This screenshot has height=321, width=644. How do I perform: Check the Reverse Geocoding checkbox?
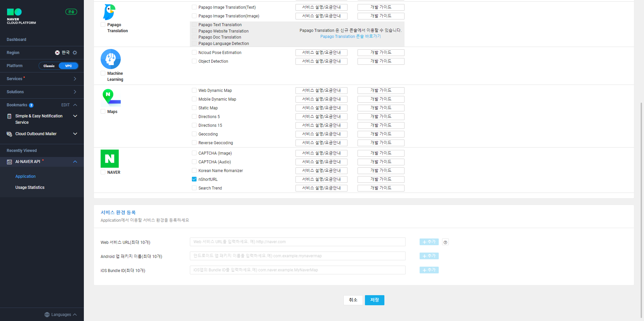tap(194, 143)
